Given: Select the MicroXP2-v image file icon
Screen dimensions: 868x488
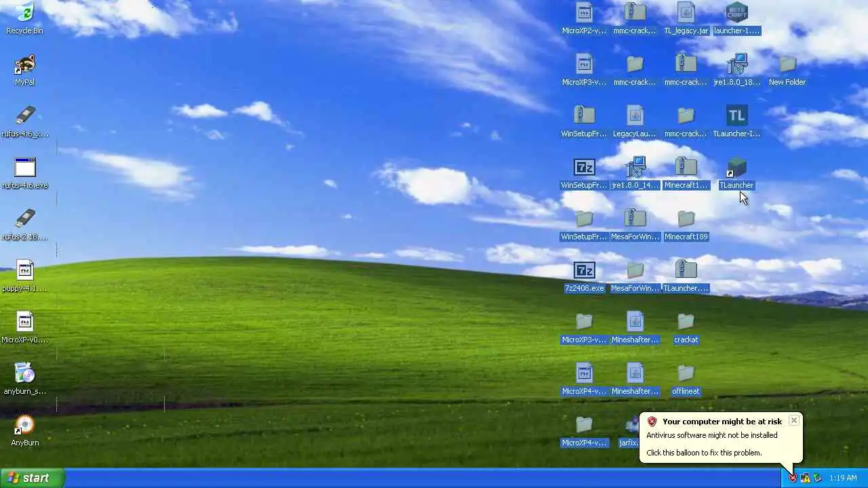Looking at the screenshot, I should coord(584,18).
